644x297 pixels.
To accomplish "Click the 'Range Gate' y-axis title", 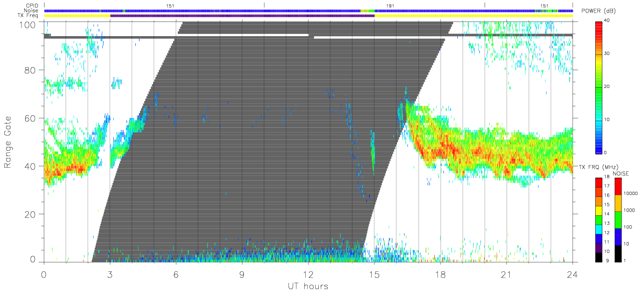I will pyautogui.click(x=8, y=142).
